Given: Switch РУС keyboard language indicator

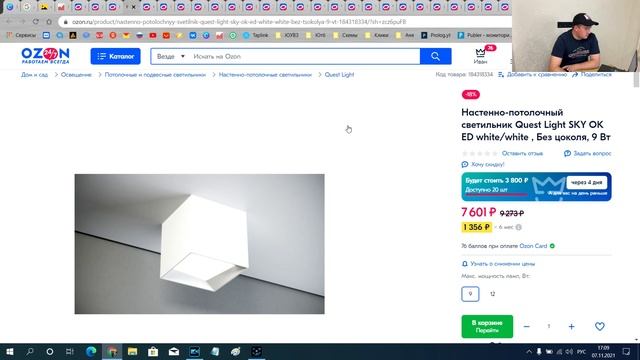Looking at the screenshot, I should [x=582, y=351].
